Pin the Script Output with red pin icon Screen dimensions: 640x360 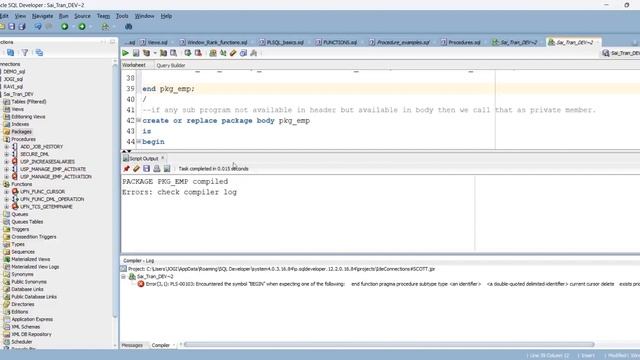click(x=127, y=169)
